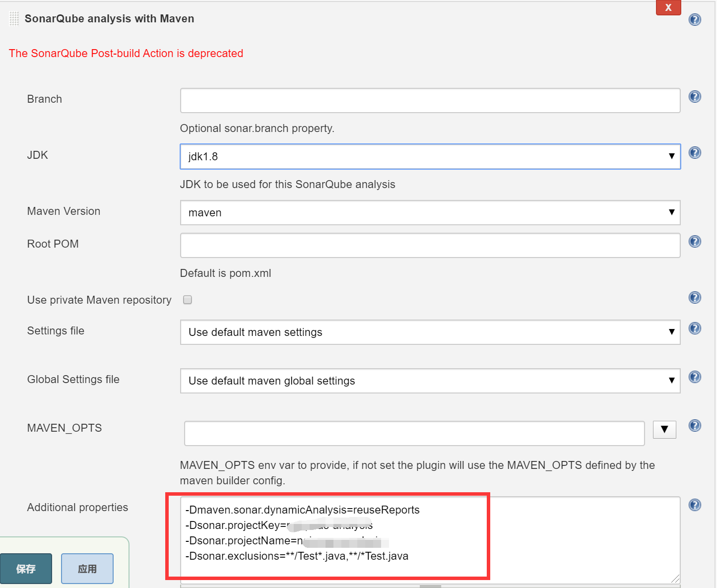Expand the MAVEN_OPTS options arrow
Viewport: 717px width, 588px height.
coord(664,430)
